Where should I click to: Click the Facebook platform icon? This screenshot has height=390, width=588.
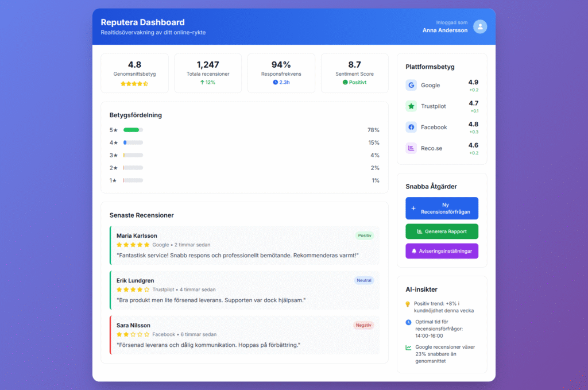pos(411,127)
